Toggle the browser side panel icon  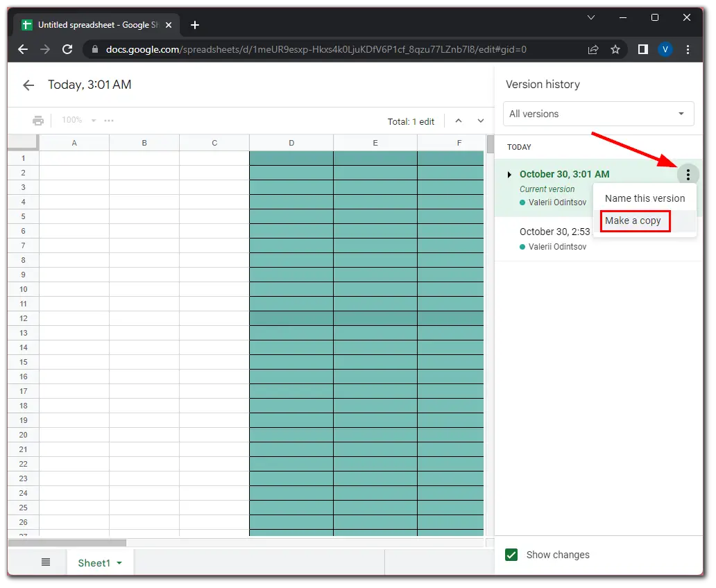pyautogui.click(x=643, y=49)
